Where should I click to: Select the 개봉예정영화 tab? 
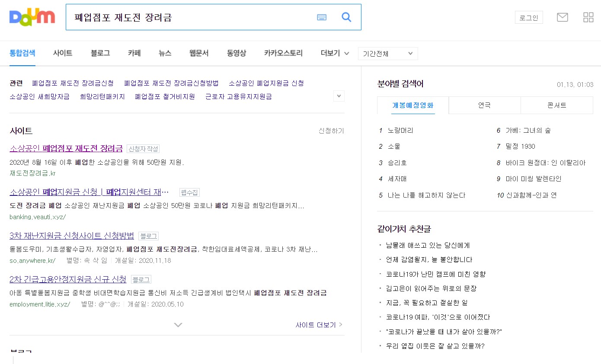coord(413,105)
